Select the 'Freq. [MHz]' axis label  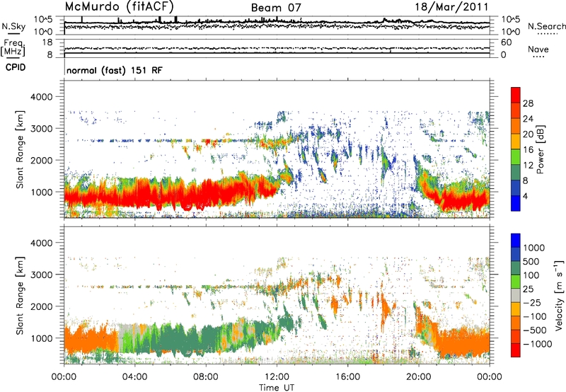coord(13,48)
